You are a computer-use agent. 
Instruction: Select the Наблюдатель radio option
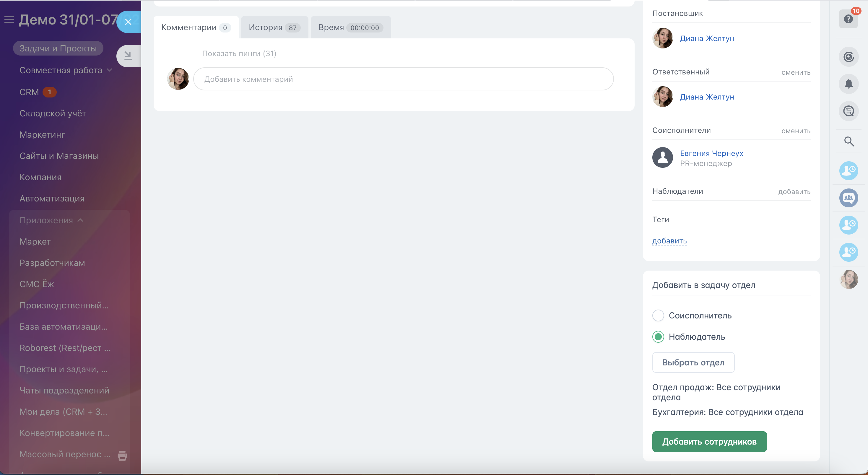point(658,336)
